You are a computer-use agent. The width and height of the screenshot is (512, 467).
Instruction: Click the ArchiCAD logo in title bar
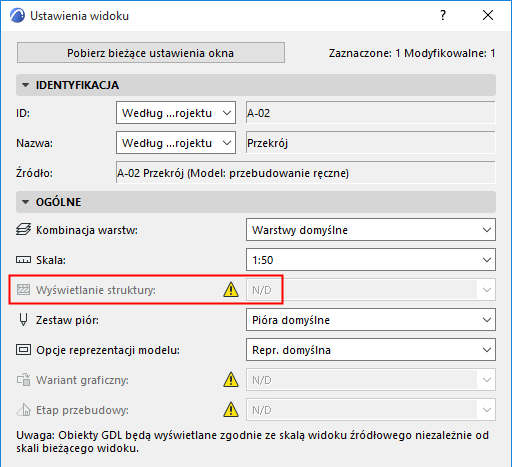[17, 15]
